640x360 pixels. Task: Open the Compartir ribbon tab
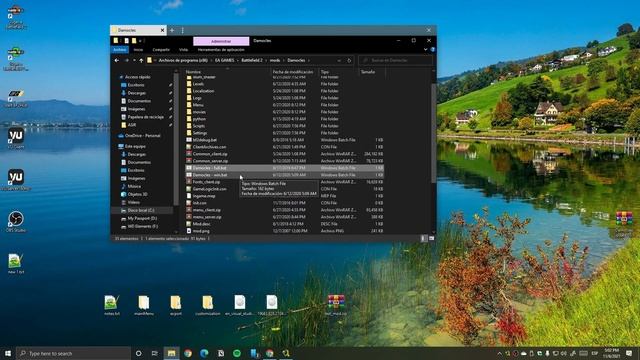coord(161,50)
